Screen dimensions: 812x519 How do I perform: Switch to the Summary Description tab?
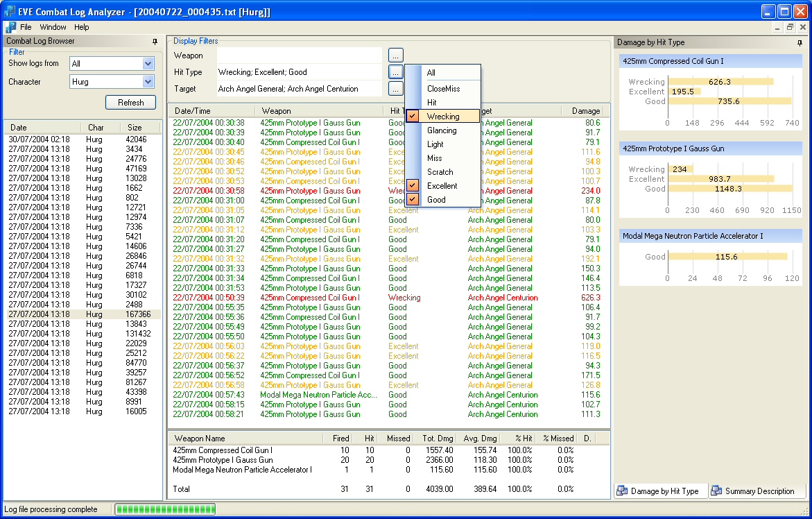(x=755, y=491)
